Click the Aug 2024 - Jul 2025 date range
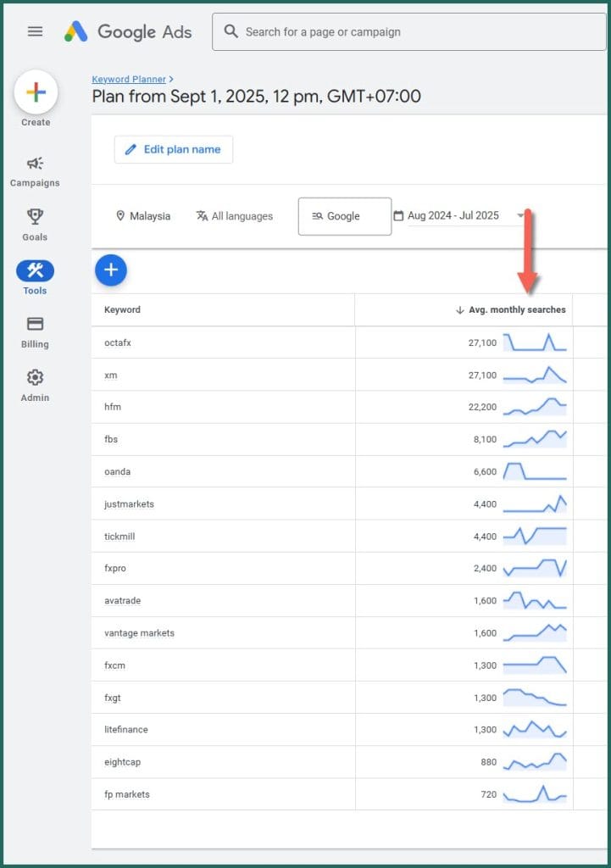Image resolution: width=611 pixels, height=868 pixels. (x=453, y=215)
